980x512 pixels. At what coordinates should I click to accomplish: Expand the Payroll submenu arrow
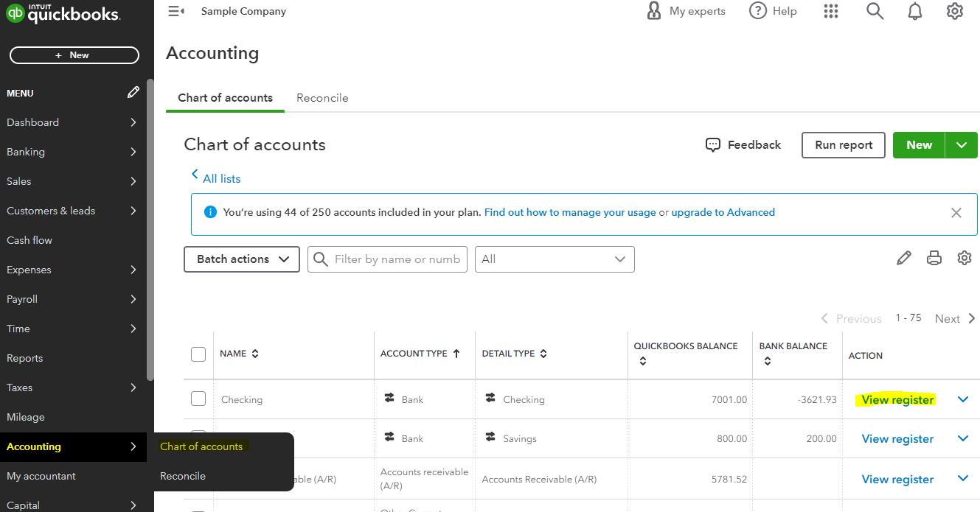[x=133, y=299]
